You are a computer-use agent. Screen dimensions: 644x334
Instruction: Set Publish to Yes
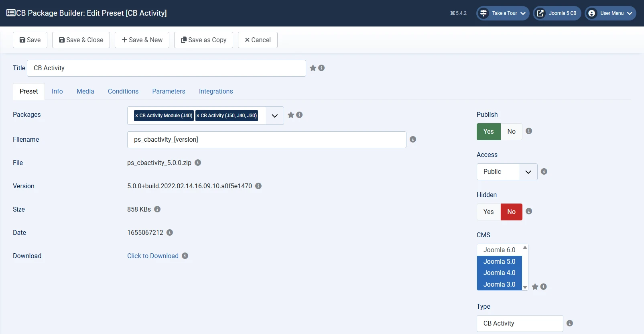(x=488, y=132)
